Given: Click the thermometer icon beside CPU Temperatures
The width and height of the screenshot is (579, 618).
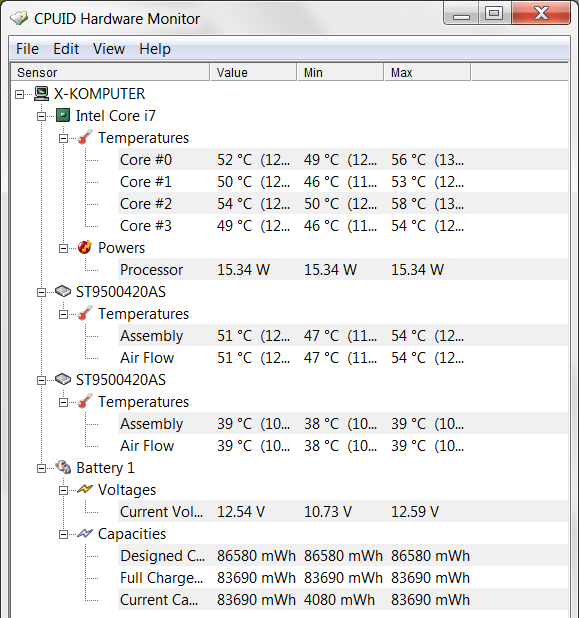Looking at the screenshot, I should [x=85, y=137].
